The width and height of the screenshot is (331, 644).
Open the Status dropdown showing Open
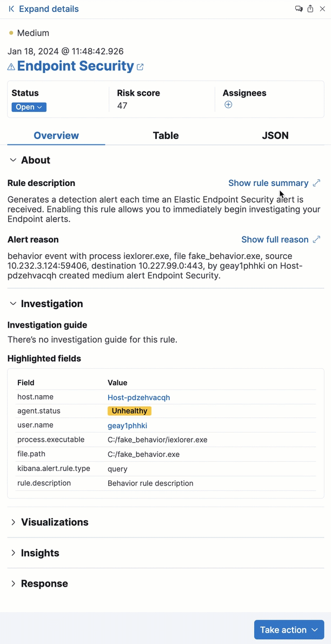pos(29,107)
